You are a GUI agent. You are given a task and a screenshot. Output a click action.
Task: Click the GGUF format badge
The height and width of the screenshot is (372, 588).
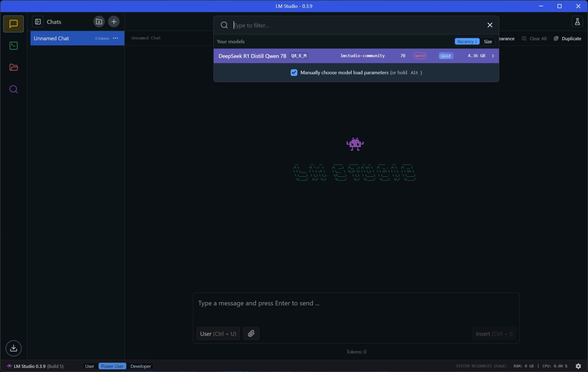coord(446,56)
